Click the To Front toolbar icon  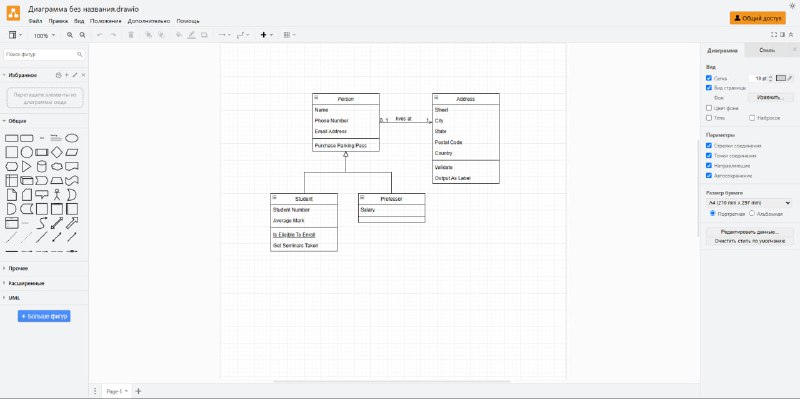click(148, 35)
